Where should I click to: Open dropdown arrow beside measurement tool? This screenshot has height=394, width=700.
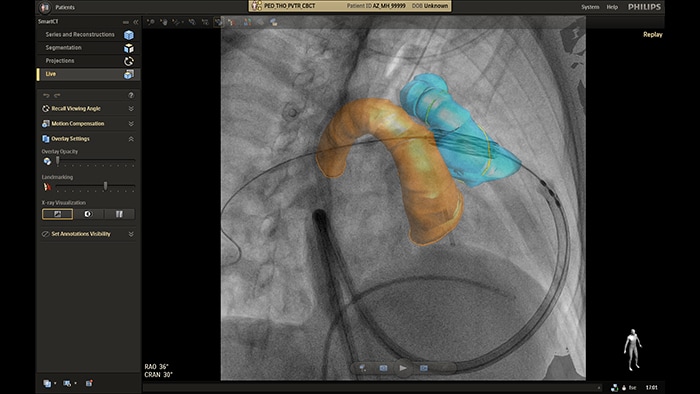coord(183,22)
